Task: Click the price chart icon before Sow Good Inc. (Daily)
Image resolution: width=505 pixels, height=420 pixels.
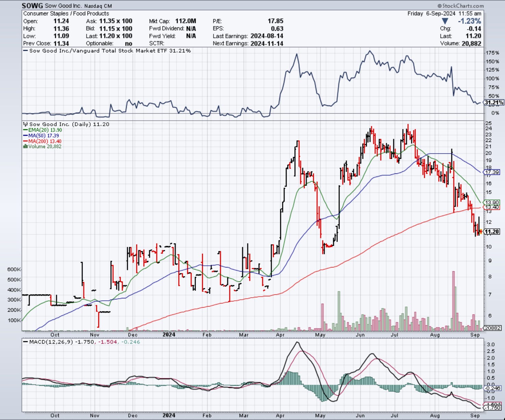Action: click(25, 124)
